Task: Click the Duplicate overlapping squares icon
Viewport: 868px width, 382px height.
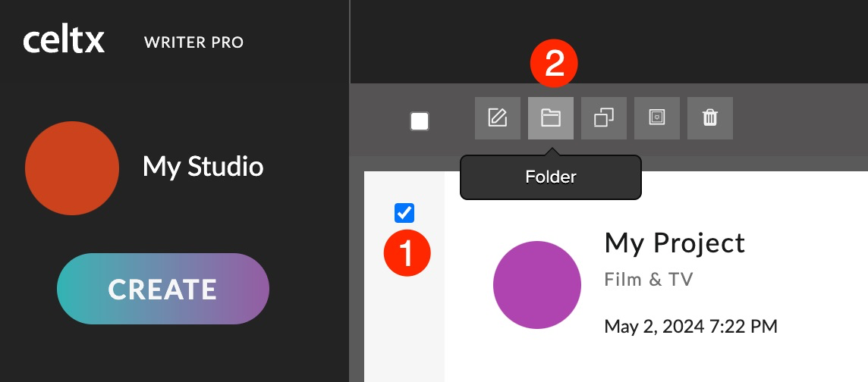Action: 604,118
